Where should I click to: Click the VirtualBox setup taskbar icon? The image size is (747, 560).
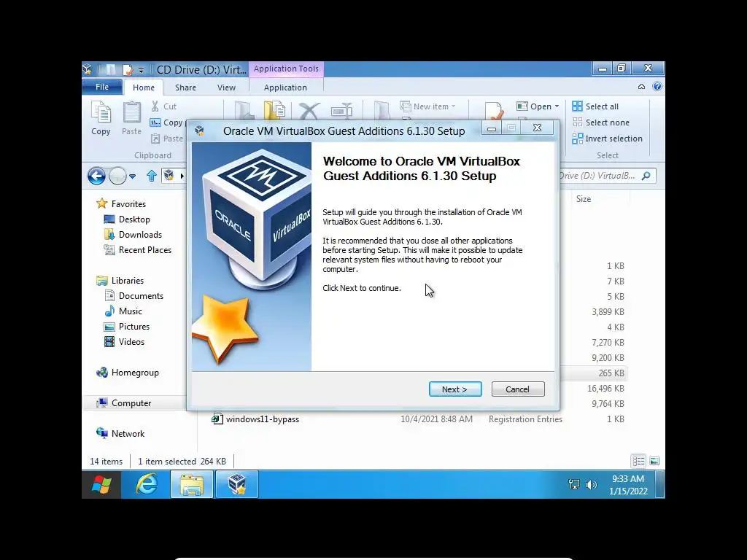click(237, 485)
